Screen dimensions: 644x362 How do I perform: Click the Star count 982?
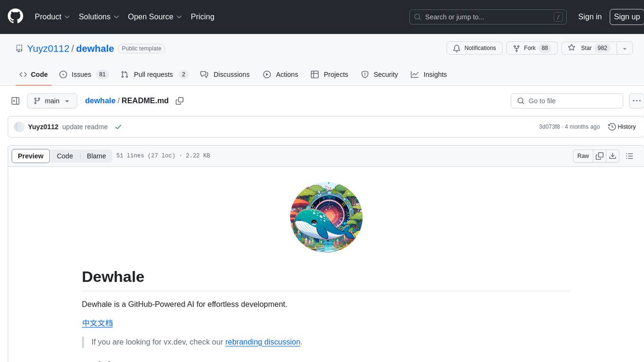point(602,48)
